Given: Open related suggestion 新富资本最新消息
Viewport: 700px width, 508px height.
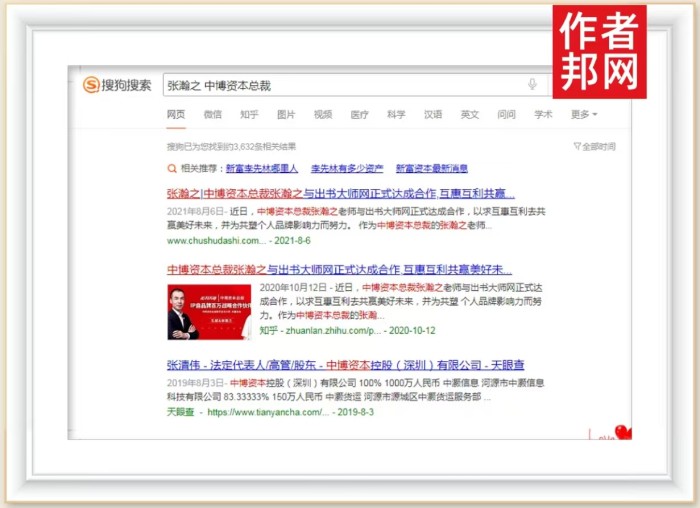Looking at the screenshot, I should click(x=431, y=169).
